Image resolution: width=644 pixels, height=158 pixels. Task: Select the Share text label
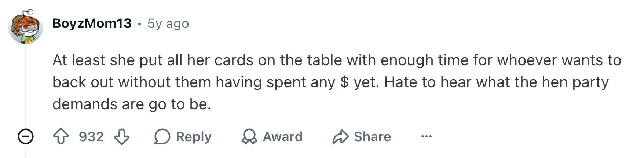(x=372, y=137)
